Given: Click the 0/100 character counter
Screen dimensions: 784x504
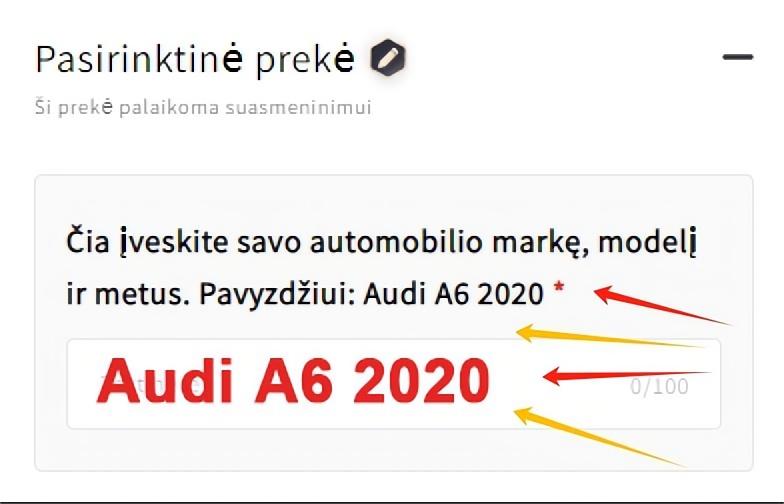Looking at the screenshot, I should tap(659, 386).
